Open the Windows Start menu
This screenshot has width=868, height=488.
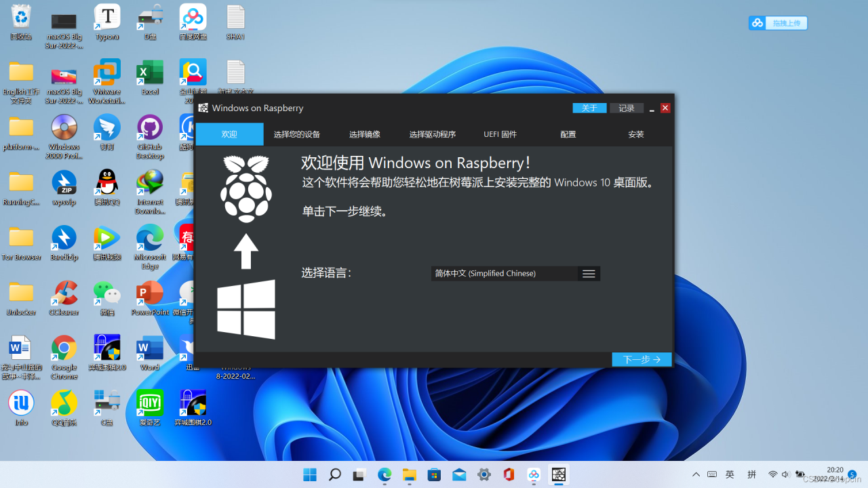(x=310, y=474)
